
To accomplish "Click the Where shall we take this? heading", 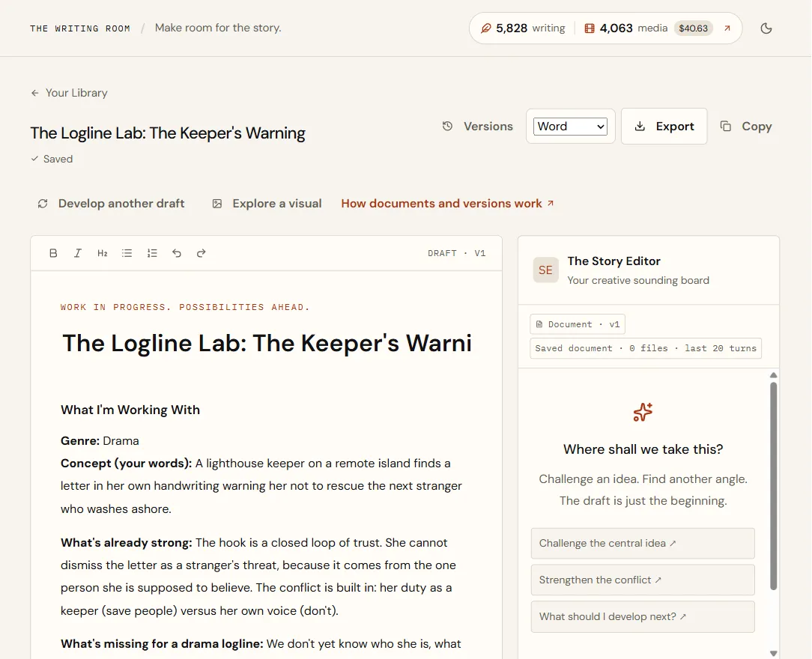I will point(643,449).
